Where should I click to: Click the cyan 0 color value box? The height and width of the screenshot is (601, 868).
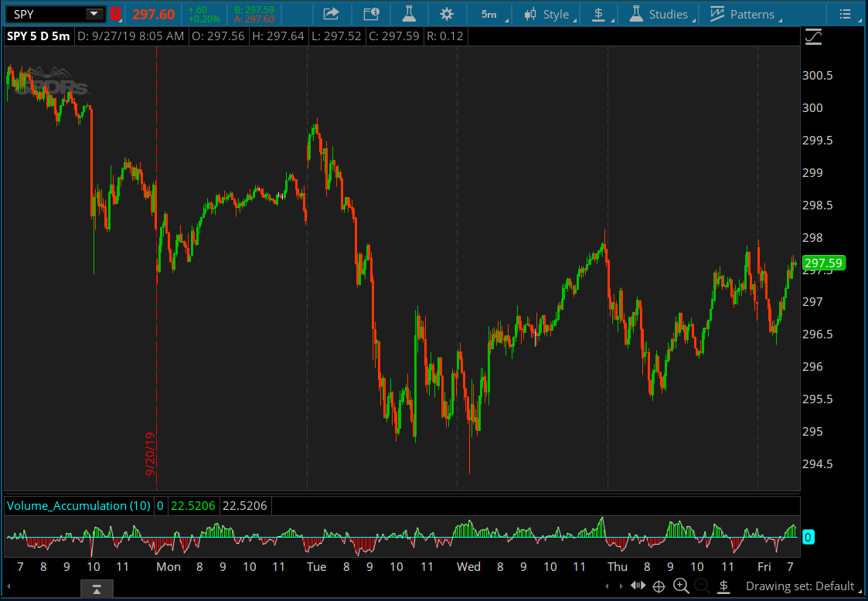(807, 537)
